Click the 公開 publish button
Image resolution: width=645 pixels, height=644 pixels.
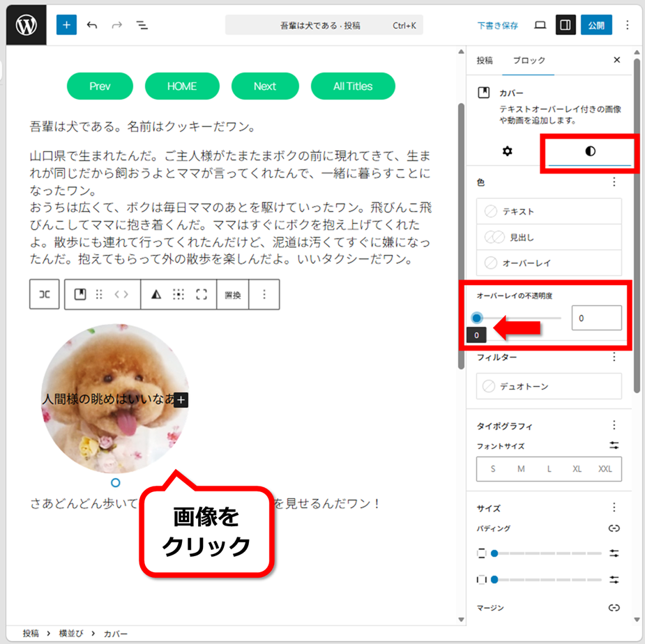[596, 25]
